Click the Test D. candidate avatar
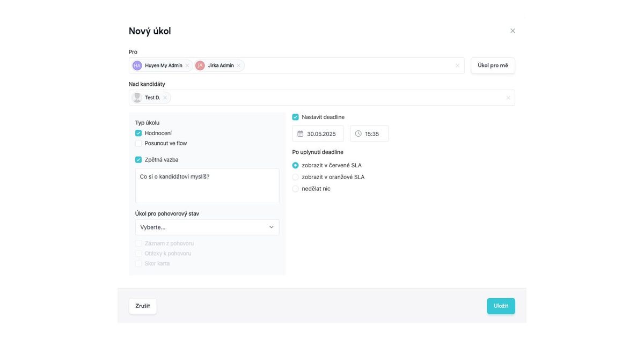The width and height of the screenshot is (644, 362). tap(137, 98)
